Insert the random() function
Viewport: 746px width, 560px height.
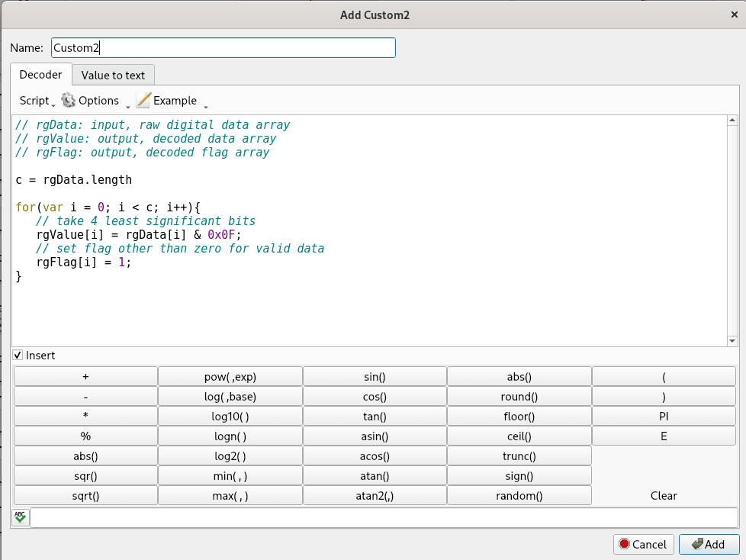point(519,495)
